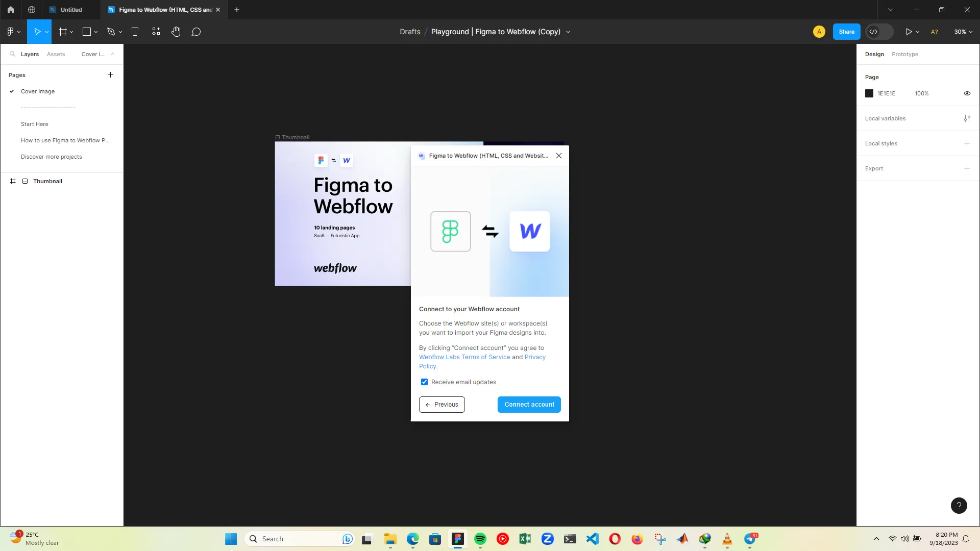Click the Connect account button
Screen dimensions: 980x551
pyautogui.click(x=529, y=405)
